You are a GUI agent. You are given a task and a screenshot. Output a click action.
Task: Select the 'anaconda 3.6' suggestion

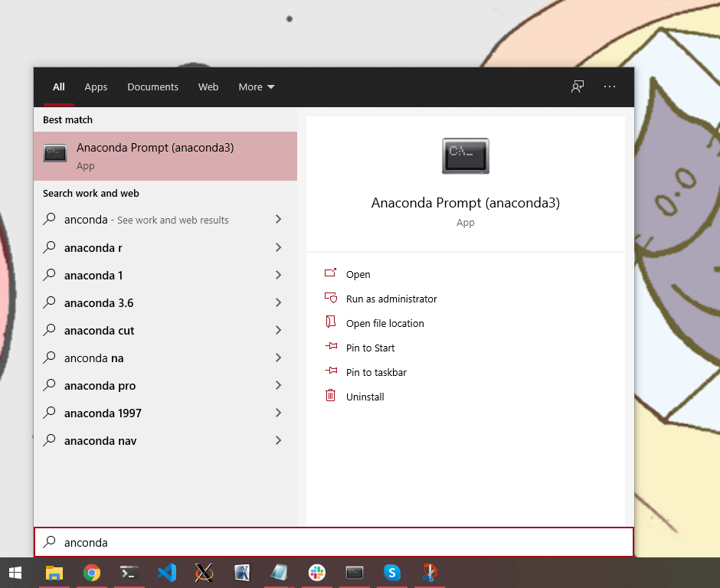coord(165,302)
